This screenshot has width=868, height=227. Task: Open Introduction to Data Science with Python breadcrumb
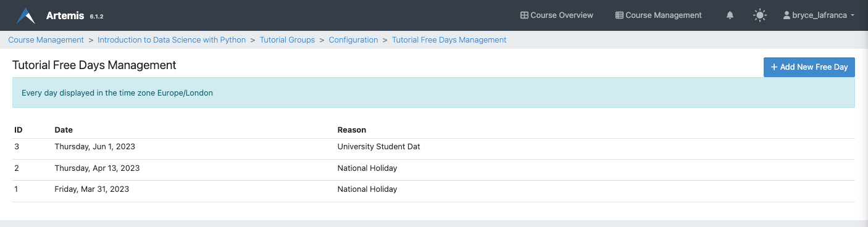pos(172,40)
